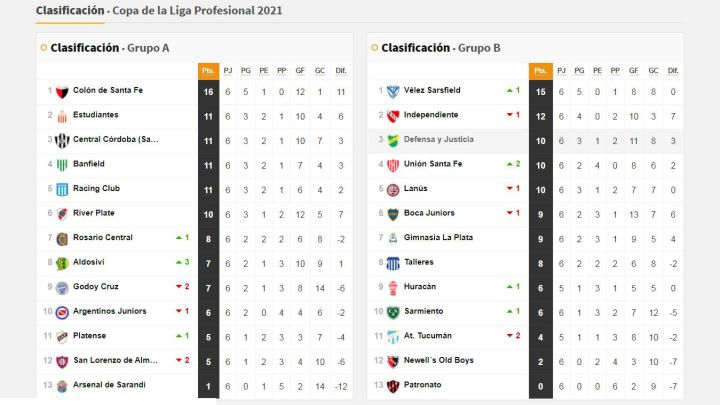The image size is (720, 405).
Task: Click the Patronato team crest
Action: pyautogui.click(x=393, y=386)
